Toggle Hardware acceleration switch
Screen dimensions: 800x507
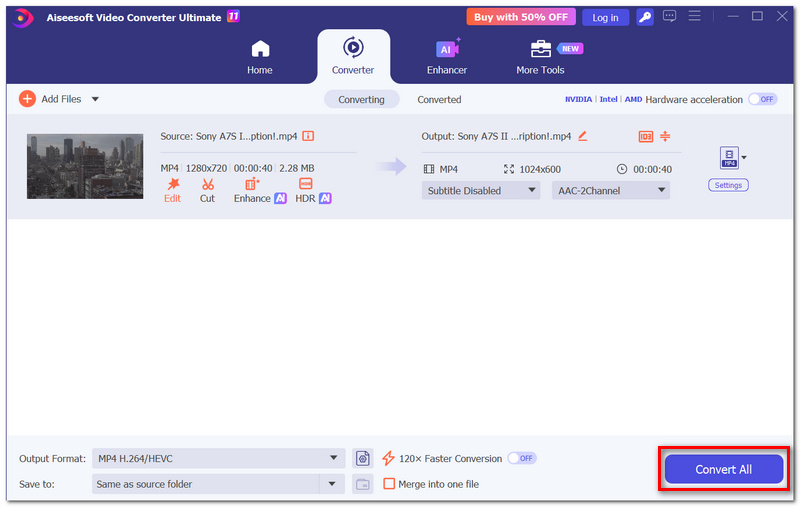point(763,99)
